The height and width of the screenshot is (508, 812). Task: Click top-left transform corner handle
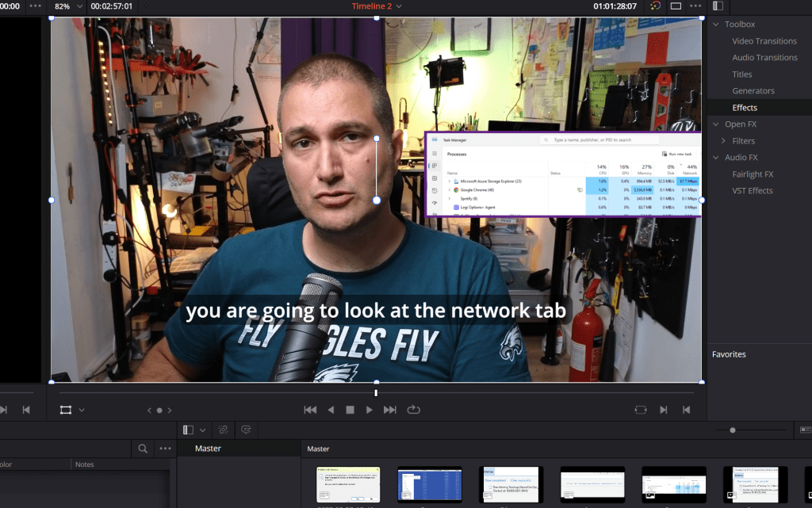pyautogui.click(x=52, y=18)
